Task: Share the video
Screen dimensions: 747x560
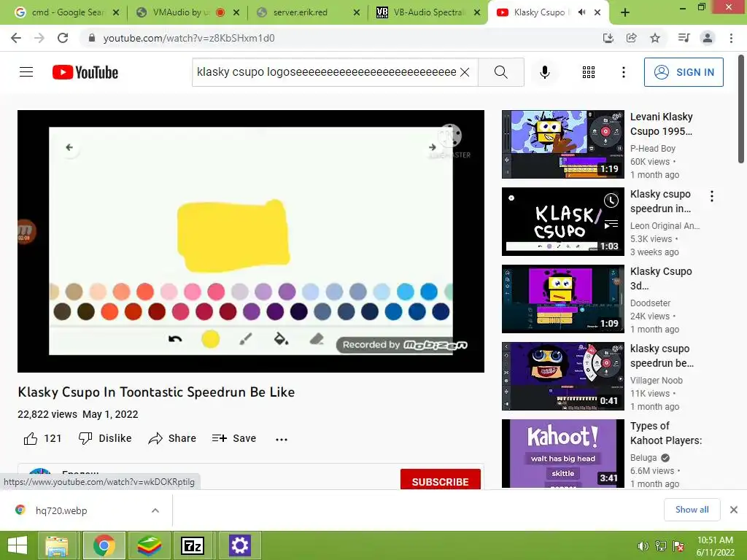Action: [x=172, y=438]
